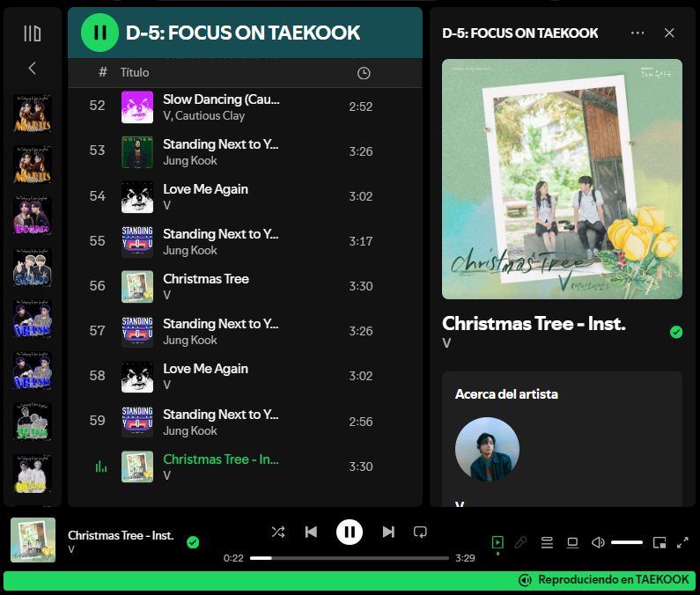Open album art thumbnail in bottom player

click(x=33, y=540)
